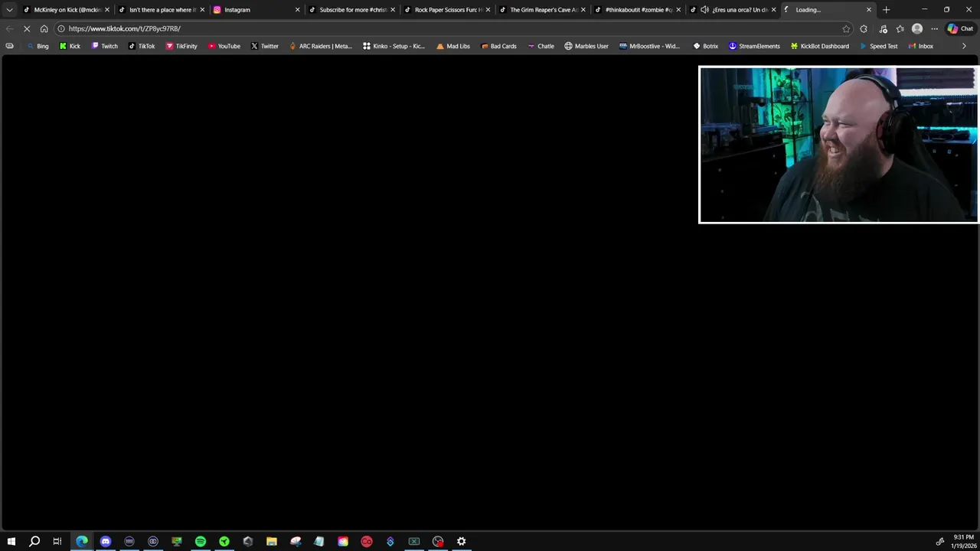Open the MrBoostlive bookmark
Screen dimensions: 980x551
coord(649,46)
